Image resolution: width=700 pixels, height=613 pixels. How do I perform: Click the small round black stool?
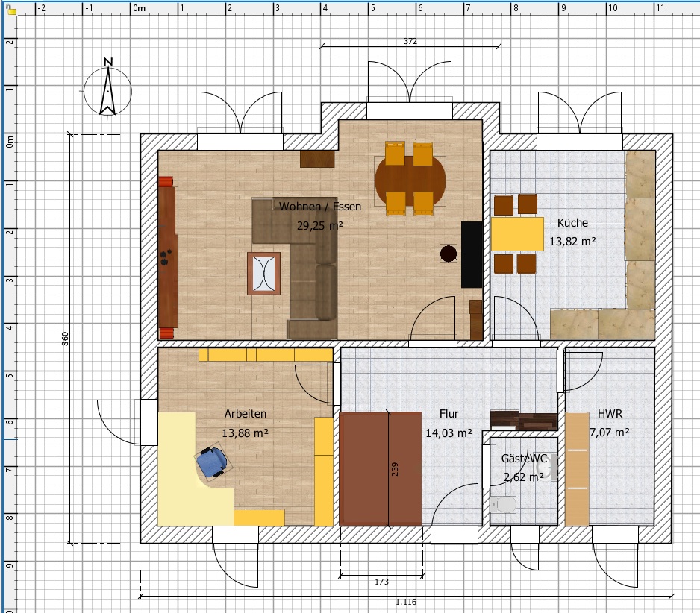(x=449, y=254)
